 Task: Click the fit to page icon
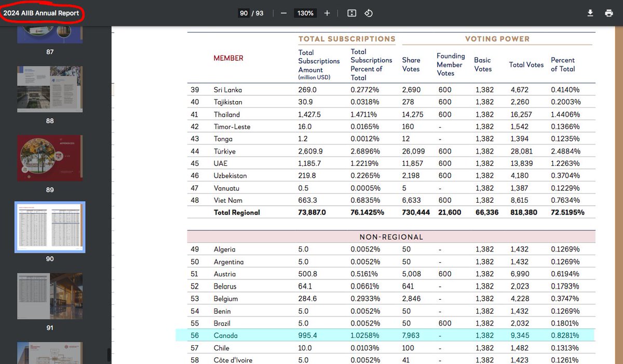[x=351, y=13]
